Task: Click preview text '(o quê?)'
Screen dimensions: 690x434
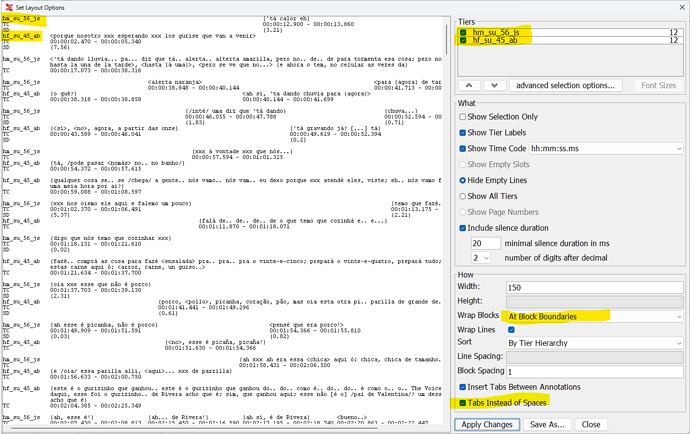Action: [x=63, y=94]
